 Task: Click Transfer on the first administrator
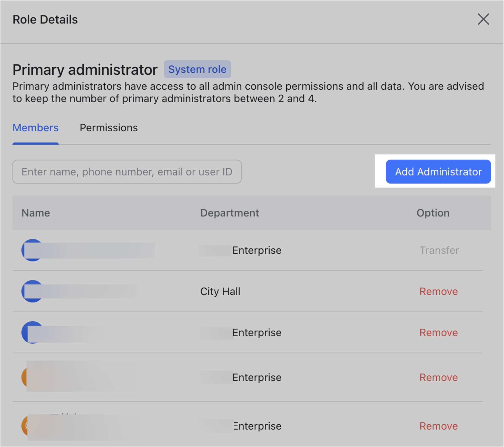coord(439,250)
